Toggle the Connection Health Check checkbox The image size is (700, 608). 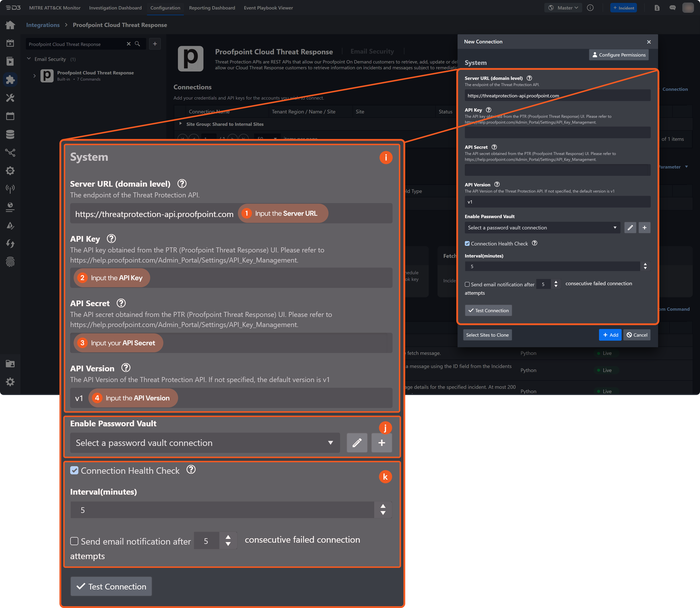click(x=467, y=244)
